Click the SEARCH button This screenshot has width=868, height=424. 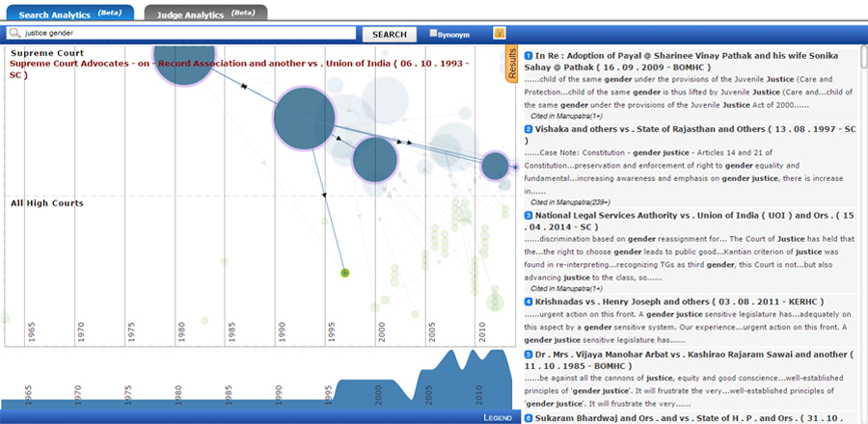(389, 34)
